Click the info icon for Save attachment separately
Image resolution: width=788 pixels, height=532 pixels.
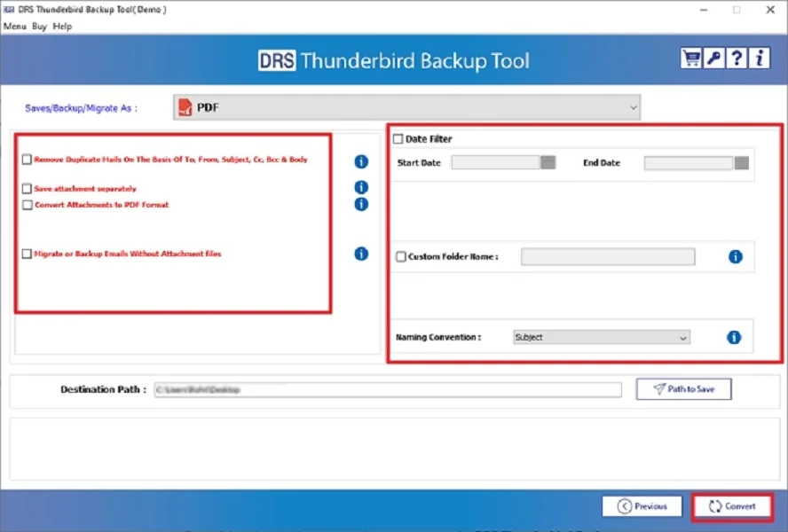click(x=360, y=187)
